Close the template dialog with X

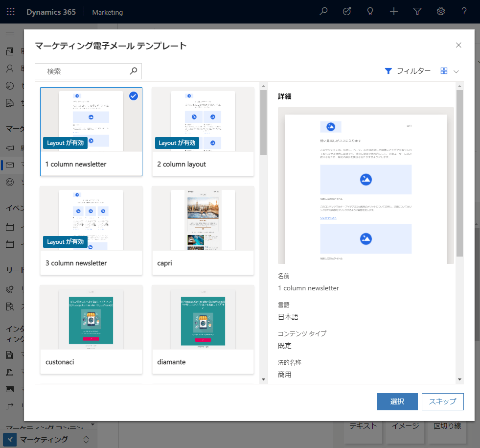(x=458, y=45)
